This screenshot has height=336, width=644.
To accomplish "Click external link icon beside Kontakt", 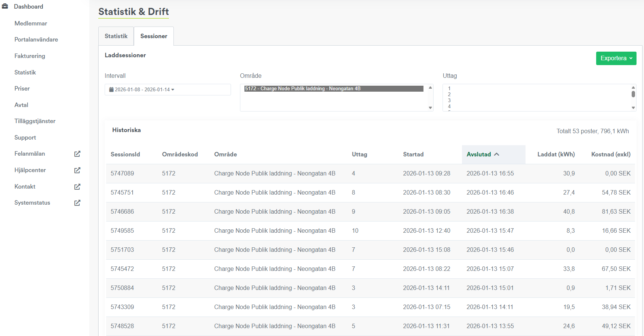I will pyautogui.click(x=77, y=187).
